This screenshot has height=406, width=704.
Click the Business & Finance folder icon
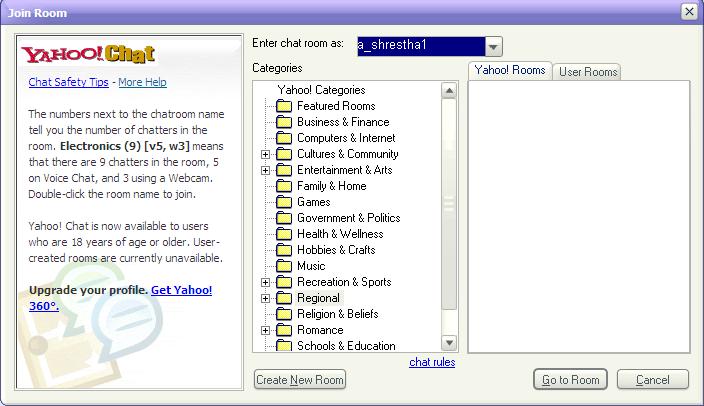284,122
